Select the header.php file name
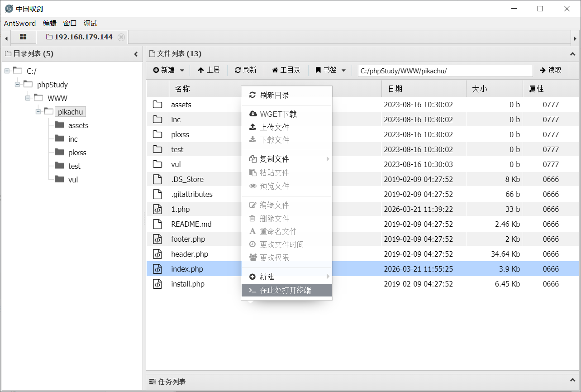This screenshot has width=581, height=392. [190, 254]
